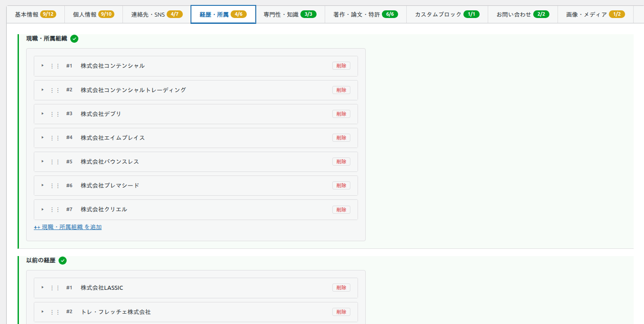Expand row #7 株式会社クリエル
Screen dimensions: 644x324
(x=43, y=209)
